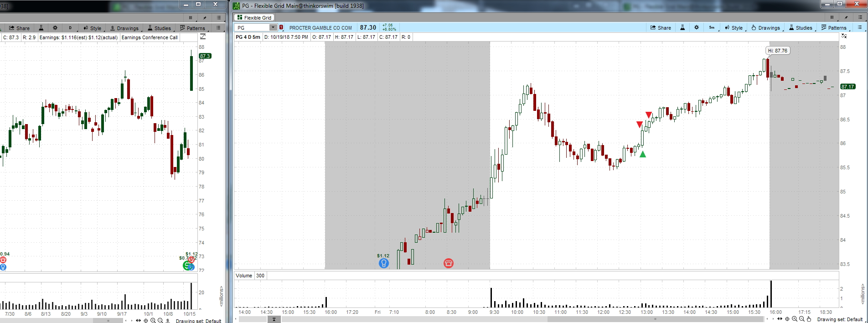The image size is (868, 323).
Task: Open Patterns menu in left daily chart
Action: pyautogui.click(x=192, y=28)
